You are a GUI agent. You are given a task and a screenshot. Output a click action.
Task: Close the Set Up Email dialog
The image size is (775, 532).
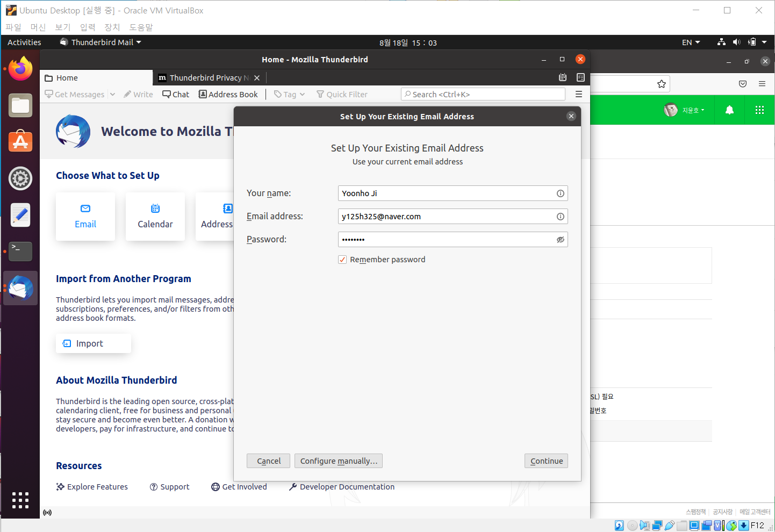[571, 116]
